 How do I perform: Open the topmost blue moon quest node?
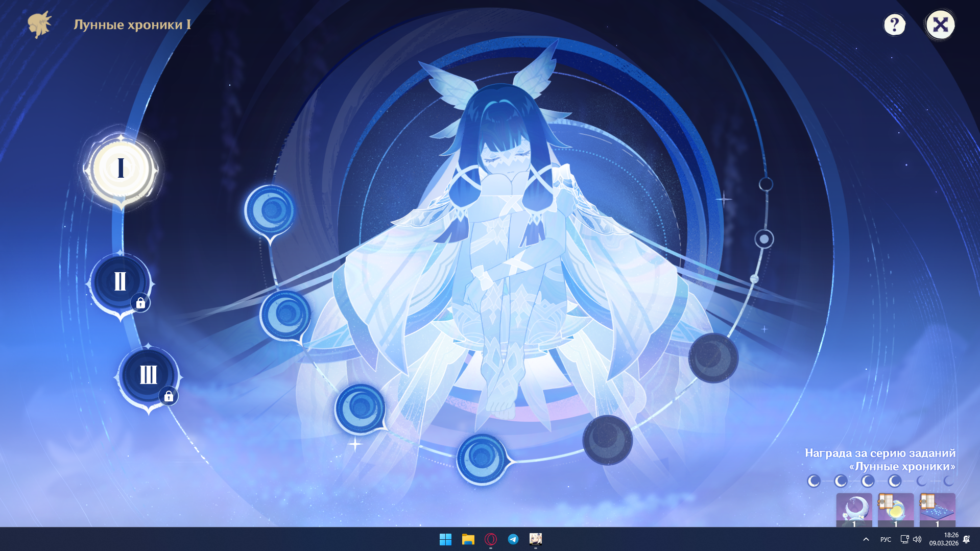click(270, 211)
